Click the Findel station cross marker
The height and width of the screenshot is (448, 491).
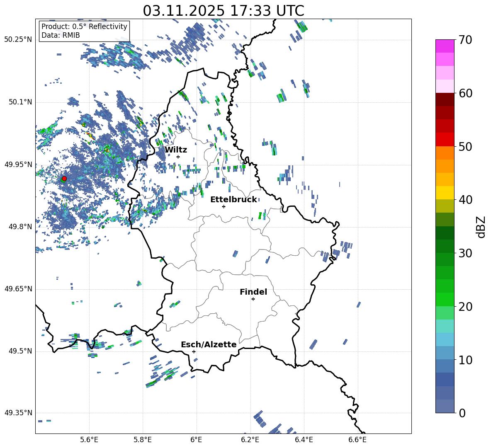tap(253, 299)
